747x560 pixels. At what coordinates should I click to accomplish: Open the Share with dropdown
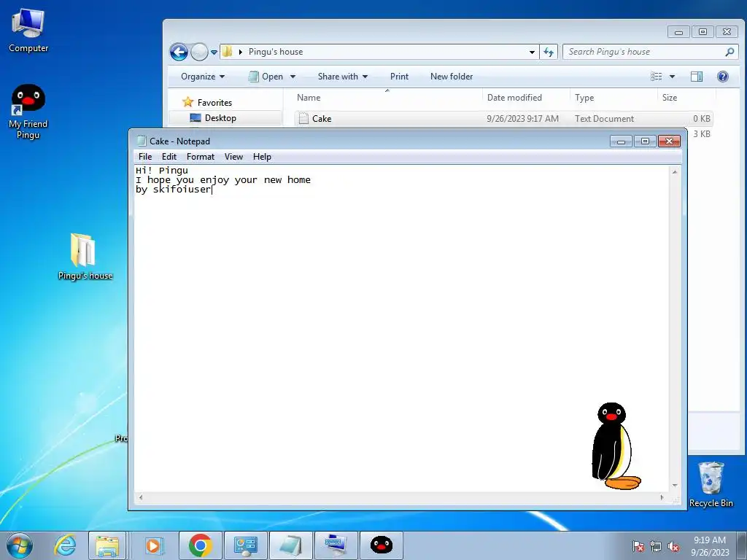pos(343,77)
